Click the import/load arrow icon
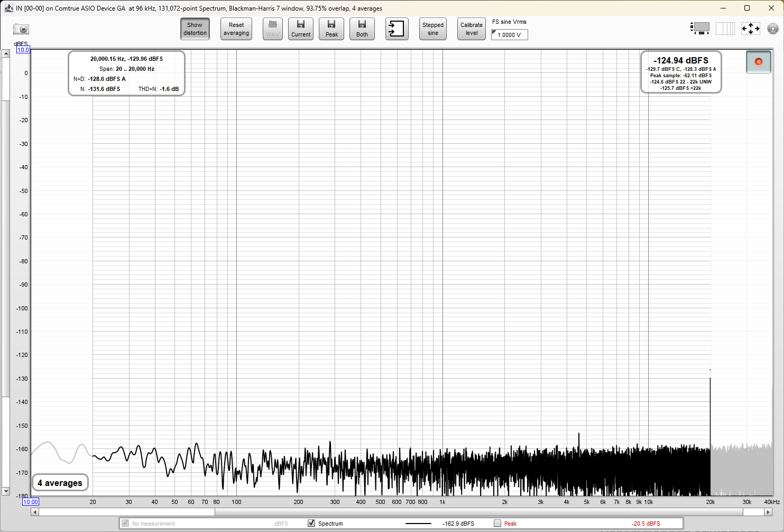Image resolution: width=784 pixels, height=532 pixels. pyautogui.click(x=397, y=29)
